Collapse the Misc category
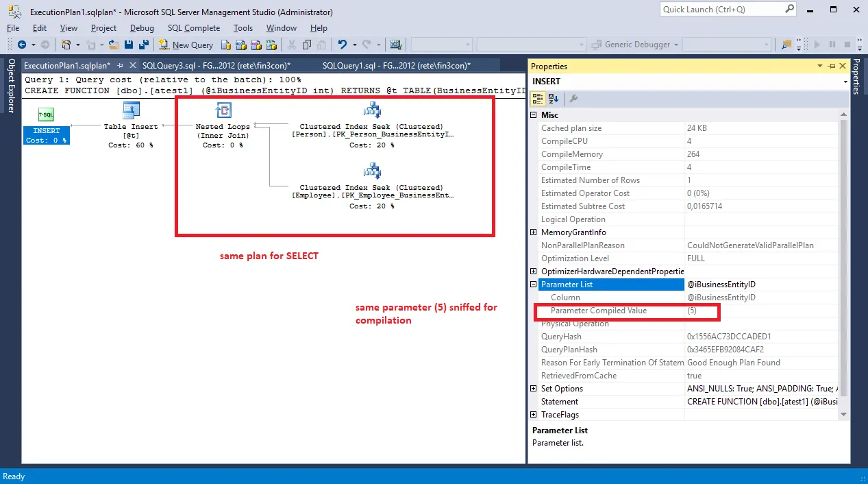868x484 pixels. (x=534, y=115)
